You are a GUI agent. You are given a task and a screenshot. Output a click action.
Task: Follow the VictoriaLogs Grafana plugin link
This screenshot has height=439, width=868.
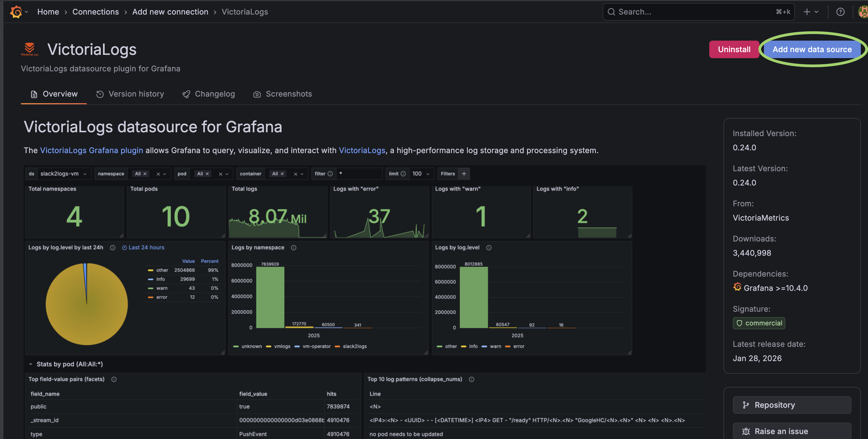[x=91, y=150]
